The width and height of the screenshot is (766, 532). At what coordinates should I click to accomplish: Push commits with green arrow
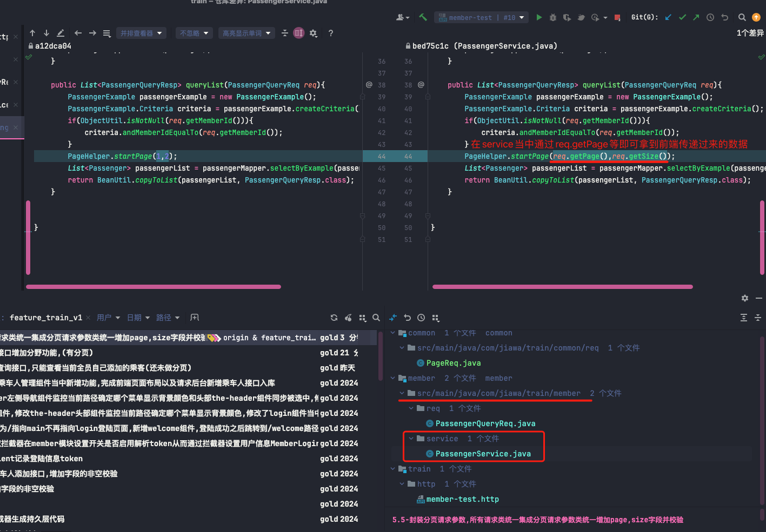[x=696, y=17]
